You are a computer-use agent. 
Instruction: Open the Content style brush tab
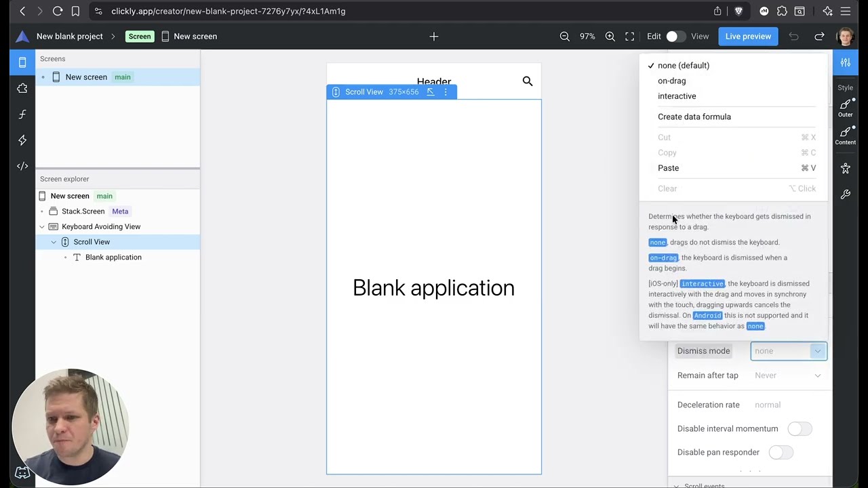click(x=846, y=136)
